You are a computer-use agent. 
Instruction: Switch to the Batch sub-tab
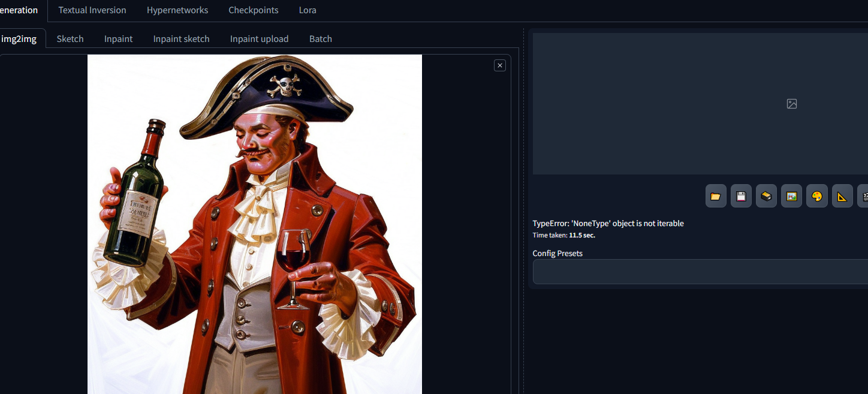pos(321,39)
